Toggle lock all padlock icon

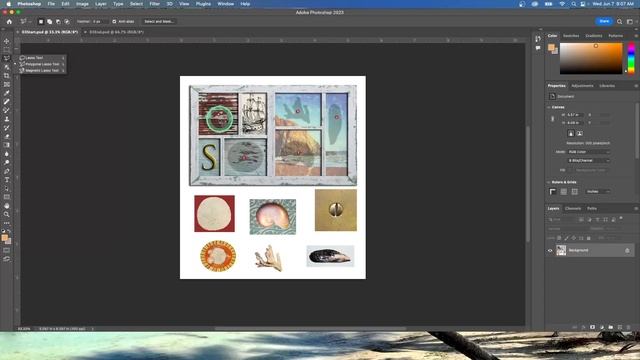tap(589, 238)
